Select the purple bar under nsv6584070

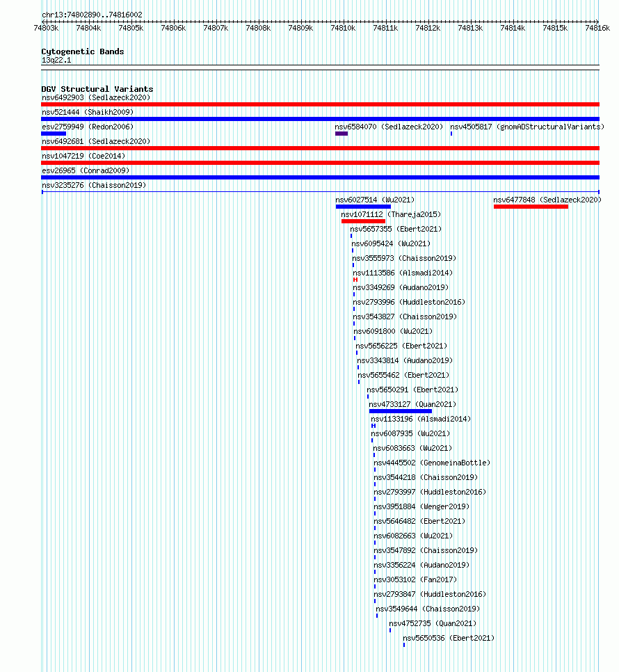pyautogui.click(x=341, y=134)
